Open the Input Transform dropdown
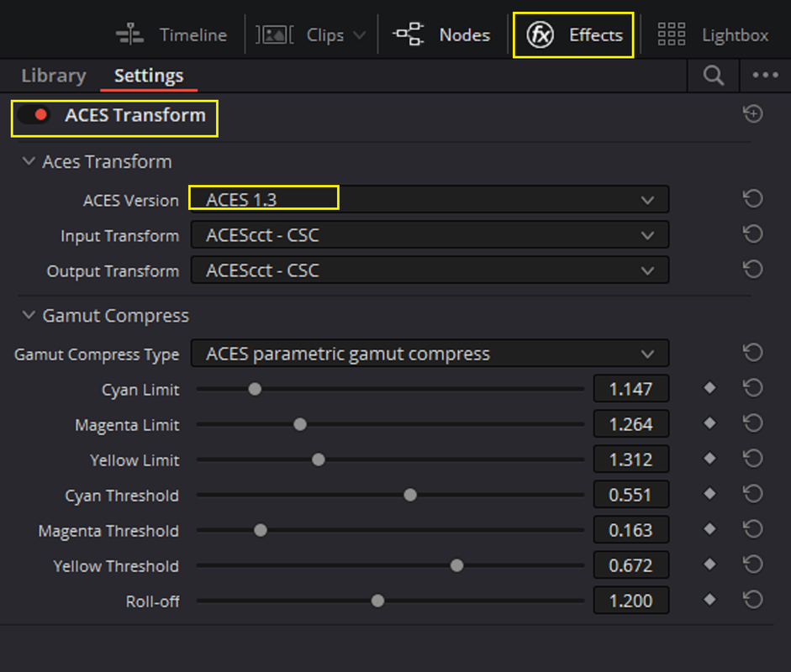The height and width of the screenshot is (672, 791). [x=430, y=234]
